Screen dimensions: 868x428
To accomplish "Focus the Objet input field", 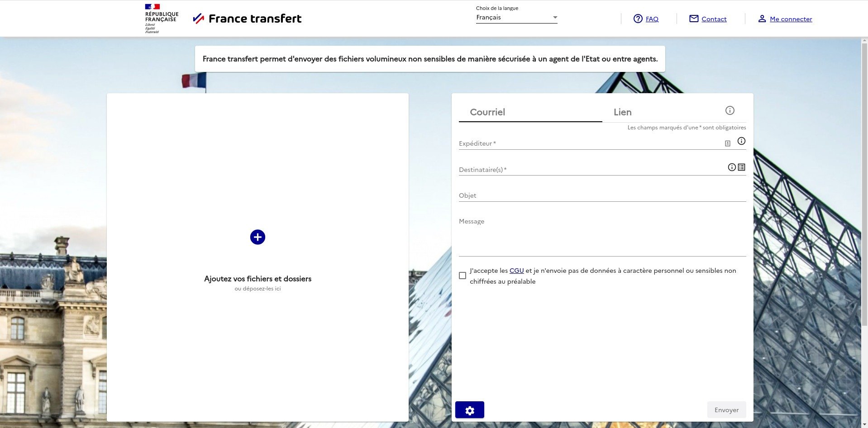I will pos(602,195).
